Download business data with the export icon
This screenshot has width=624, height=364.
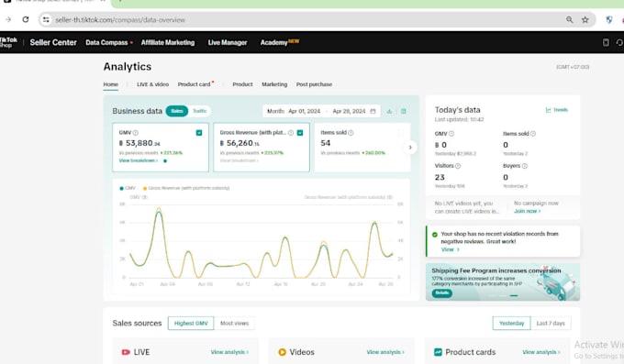pyautogui.click(x=389, y=111)
